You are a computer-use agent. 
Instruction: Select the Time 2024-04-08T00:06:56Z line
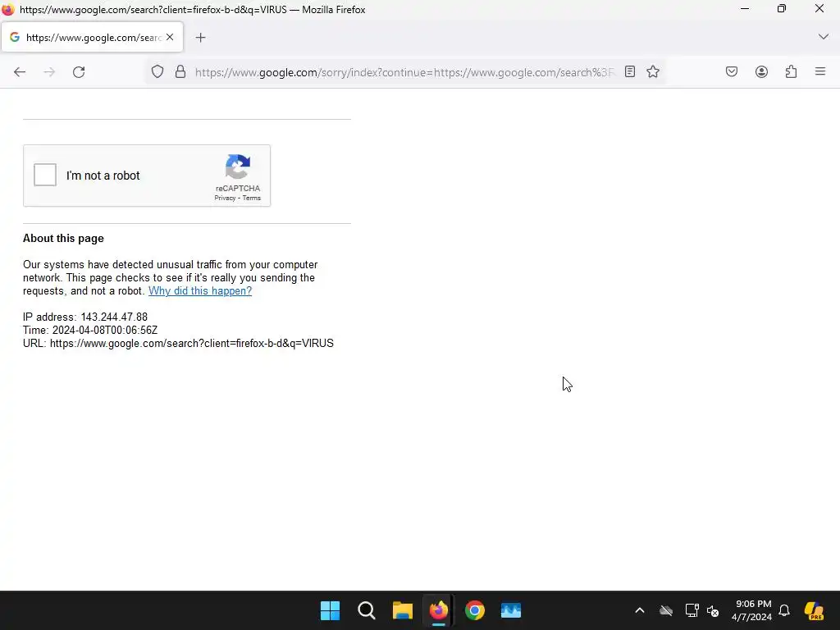coord(90,330)
